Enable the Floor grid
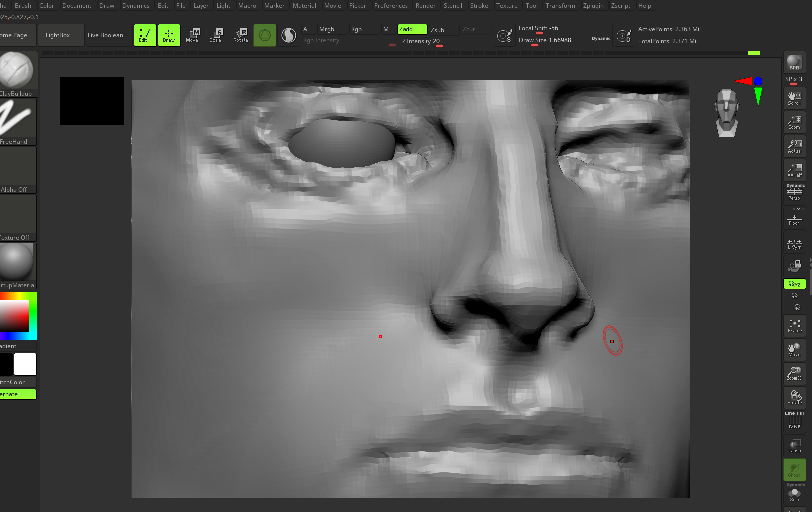 pos(794,219)
